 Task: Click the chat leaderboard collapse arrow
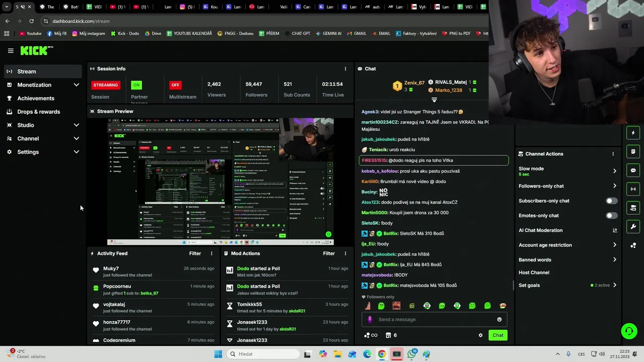click(434, 100)
